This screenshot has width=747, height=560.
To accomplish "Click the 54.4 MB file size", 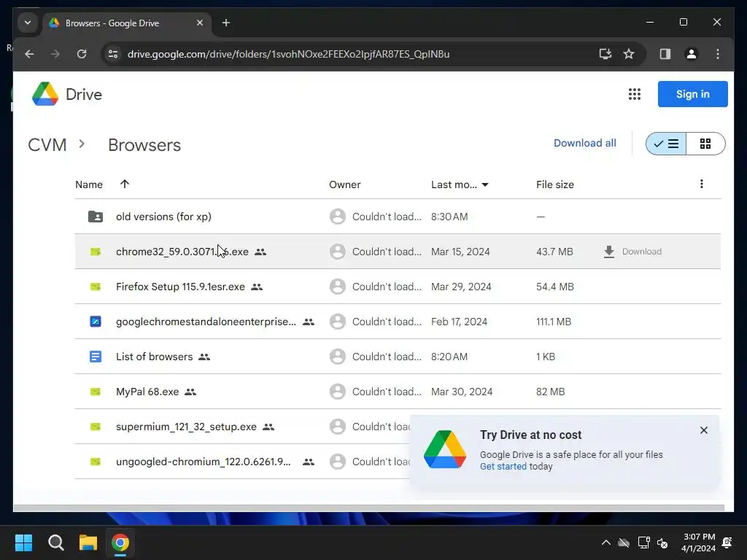I will (554, 287).
